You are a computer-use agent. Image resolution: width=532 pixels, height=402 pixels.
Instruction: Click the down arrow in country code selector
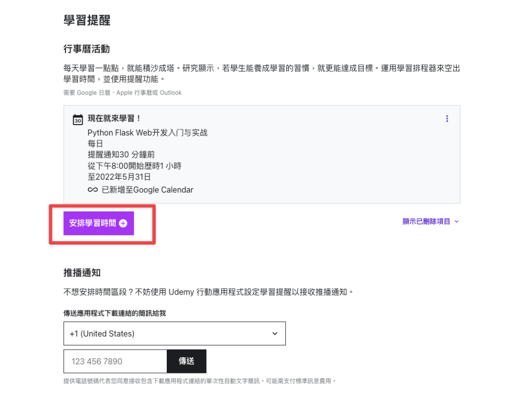click(275, 333)
